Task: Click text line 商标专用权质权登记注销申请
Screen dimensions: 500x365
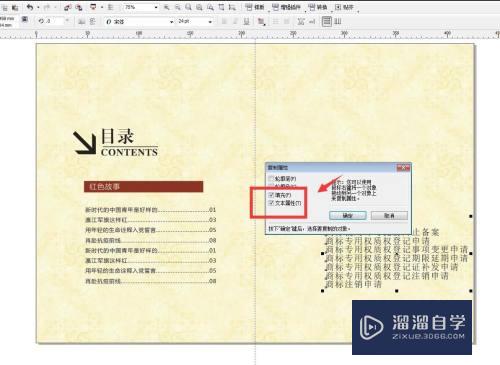Action: click(x=387, y=275)
